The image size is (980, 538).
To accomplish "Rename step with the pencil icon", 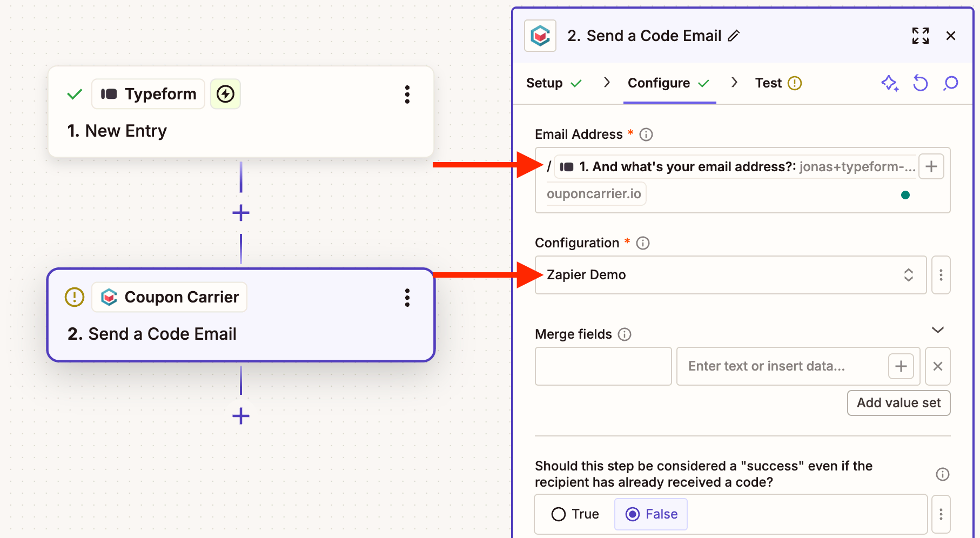I will coord(734,36).
